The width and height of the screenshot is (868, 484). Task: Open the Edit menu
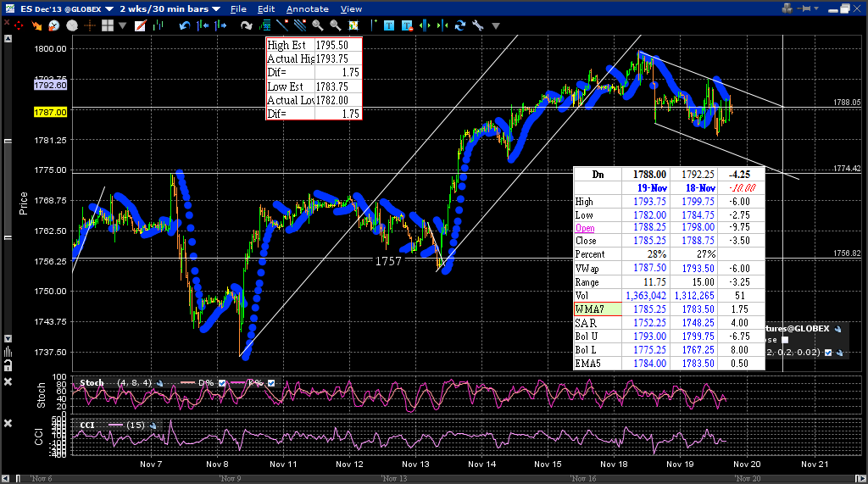coord(266,8)
